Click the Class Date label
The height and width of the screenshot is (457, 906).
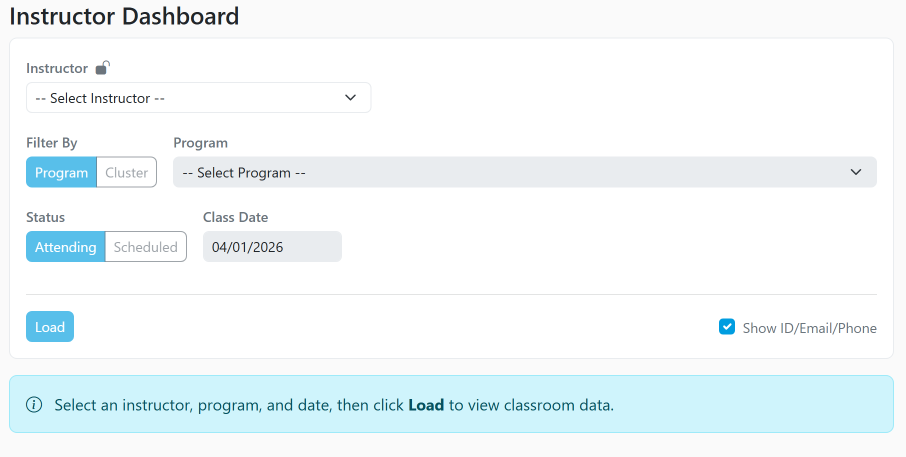(235, 217)
